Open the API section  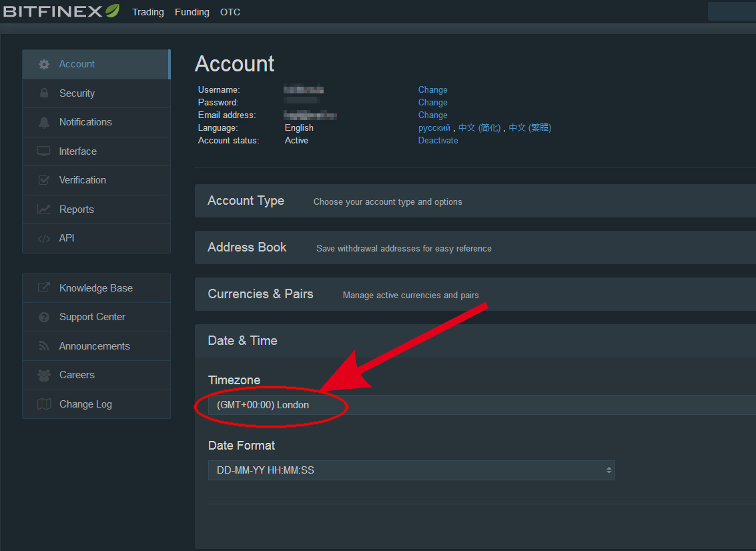tap(97, 238)
